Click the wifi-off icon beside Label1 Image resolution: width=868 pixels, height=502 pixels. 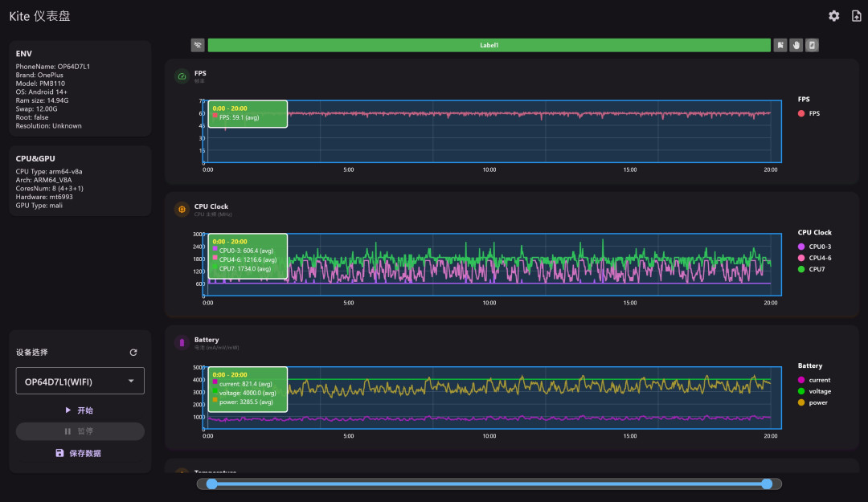point(198,46)
